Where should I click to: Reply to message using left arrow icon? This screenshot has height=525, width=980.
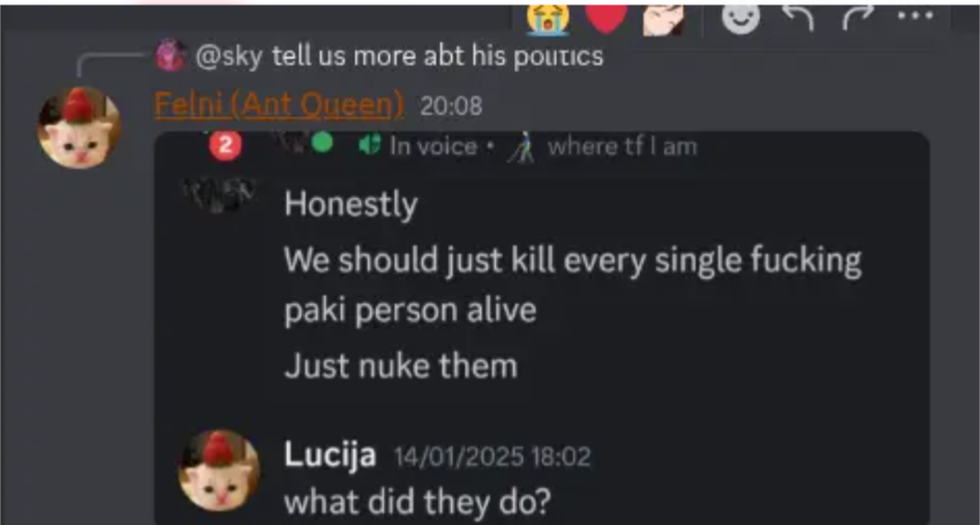click(799, 18)
